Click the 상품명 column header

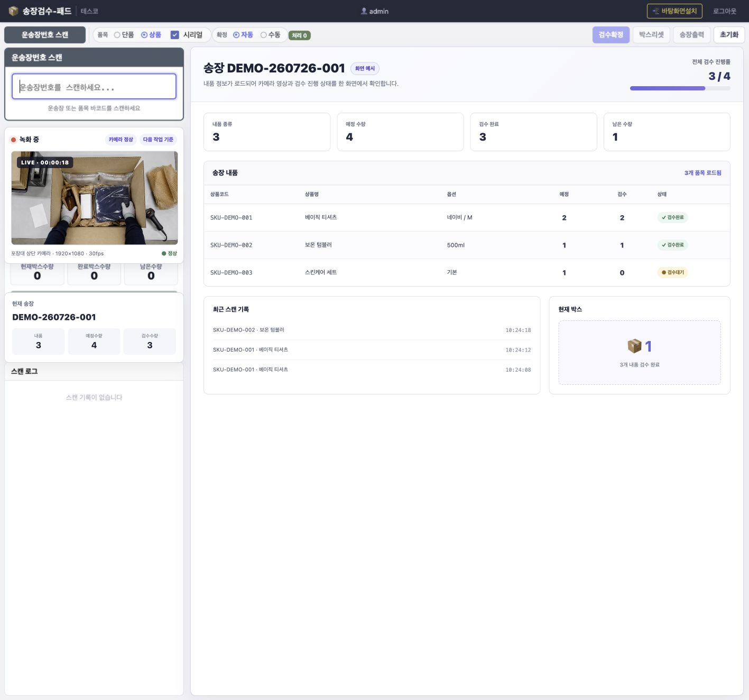(312, 194)
